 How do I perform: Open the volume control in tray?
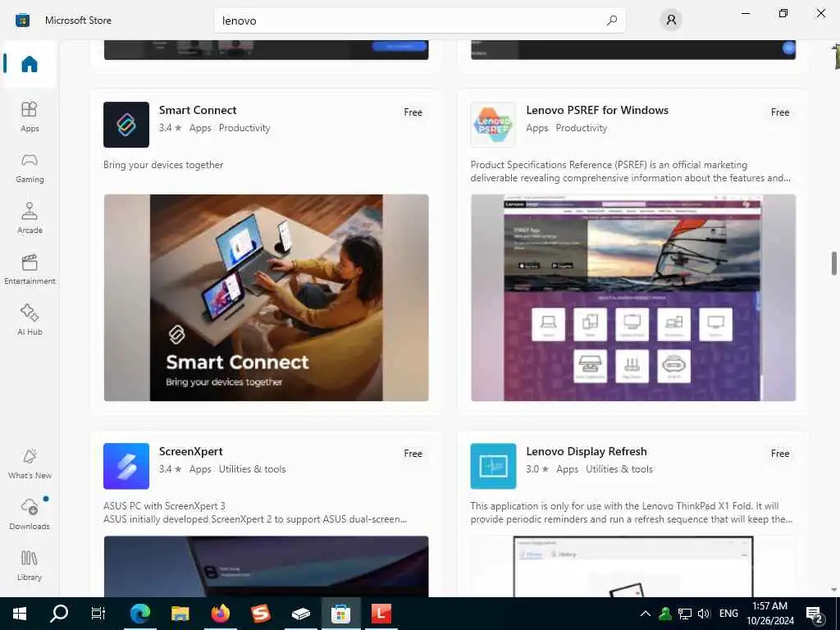click(704, 614)
